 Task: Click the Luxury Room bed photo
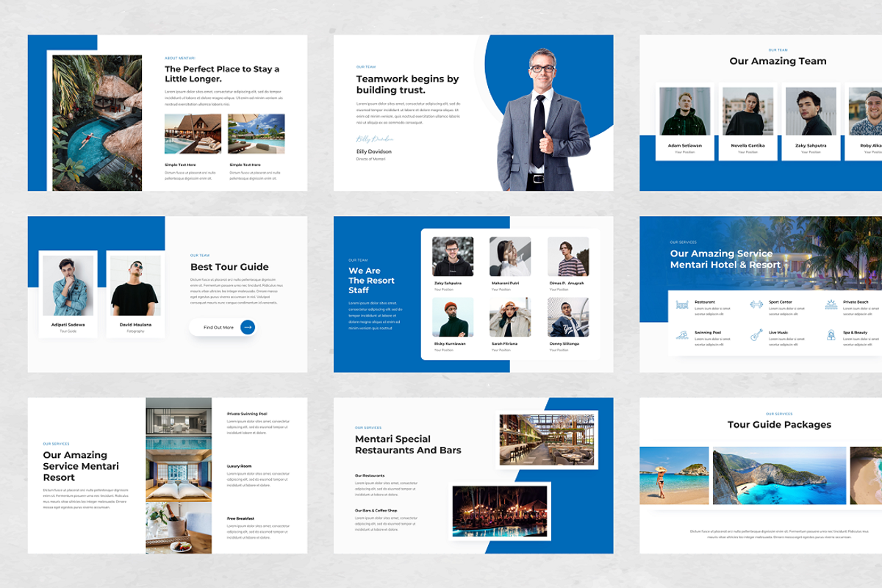179,476
